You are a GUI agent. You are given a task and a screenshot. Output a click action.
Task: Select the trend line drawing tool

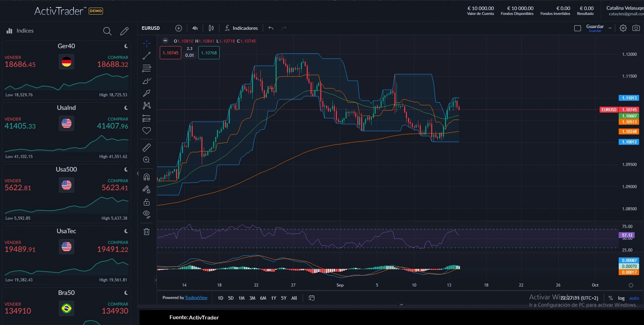tap(147, 56)
